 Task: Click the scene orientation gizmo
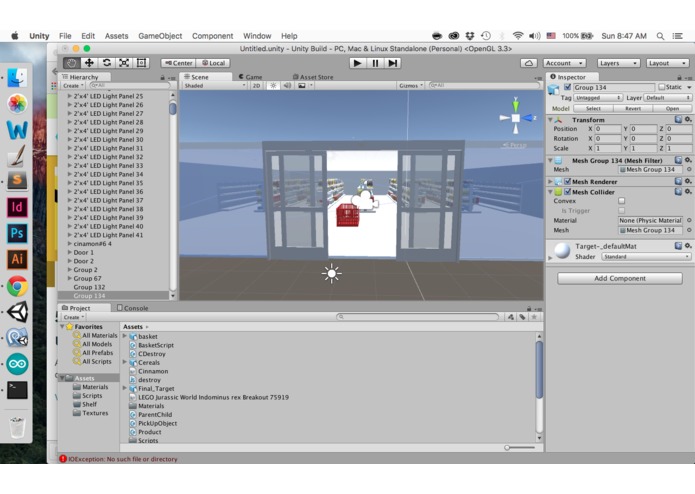click(516, 118)
